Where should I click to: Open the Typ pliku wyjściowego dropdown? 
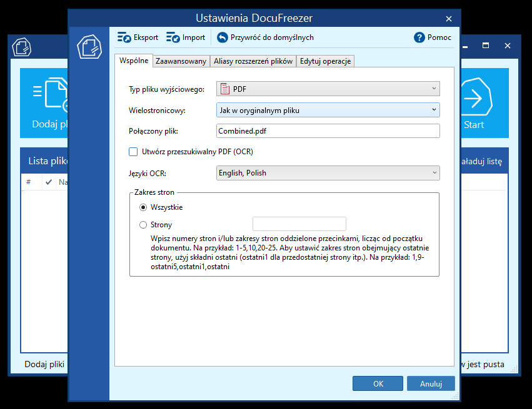tap(328, 89)
